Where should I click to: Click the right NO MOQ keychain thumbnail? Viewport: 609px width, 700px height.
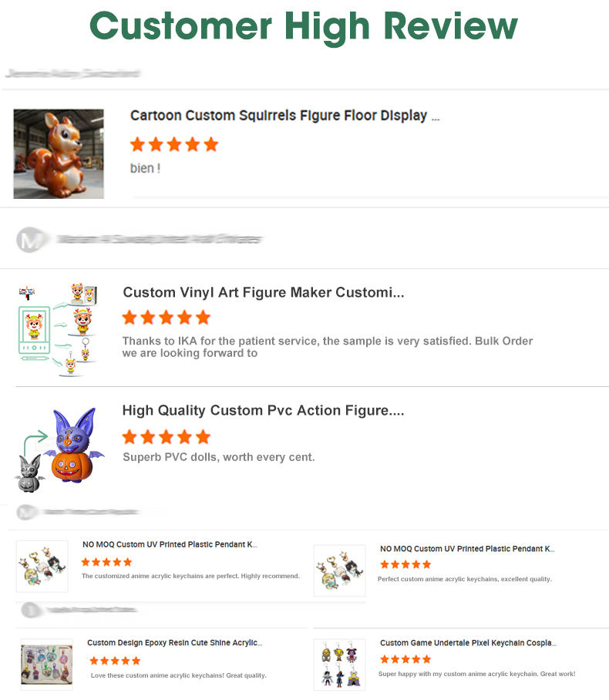[339, 570]
